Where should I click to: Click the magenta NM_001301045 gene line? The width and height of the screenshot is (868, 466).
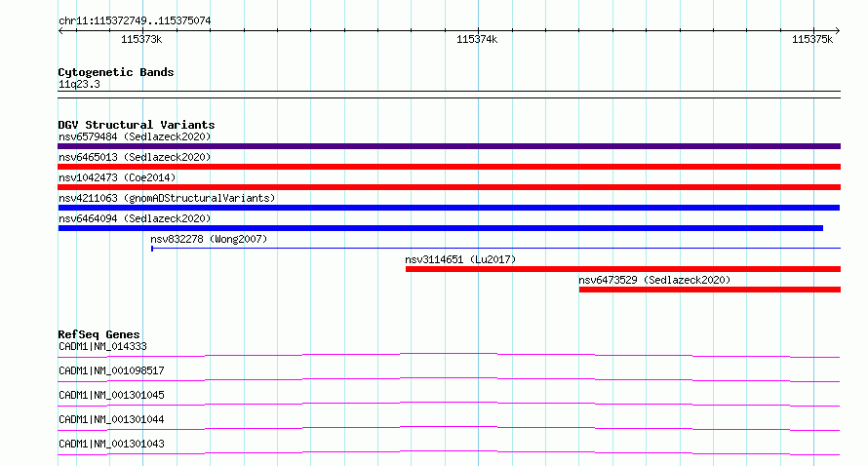(449, 404)
